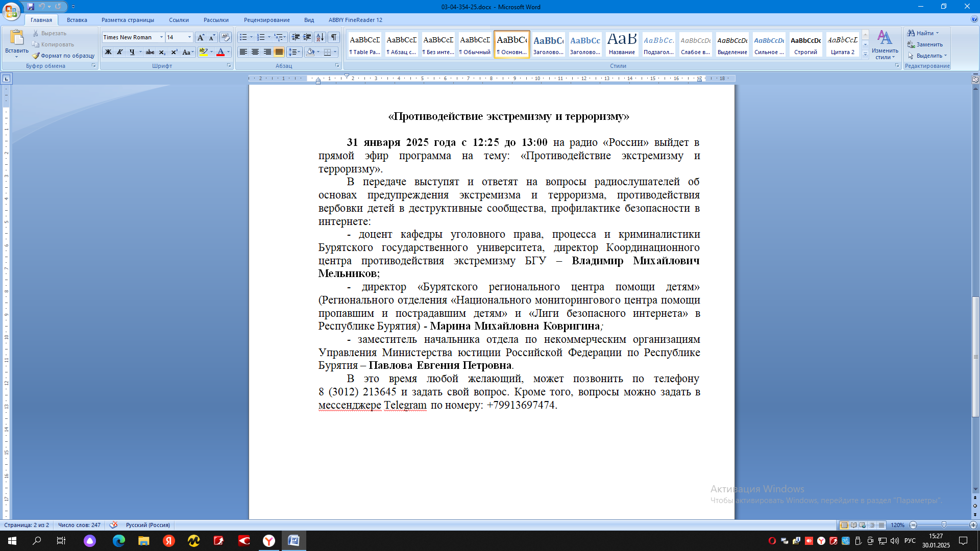The height and width of the screenshot is (551, 980).
Task: Switch to the Рецензирование tab
Action: click(266, 20)
